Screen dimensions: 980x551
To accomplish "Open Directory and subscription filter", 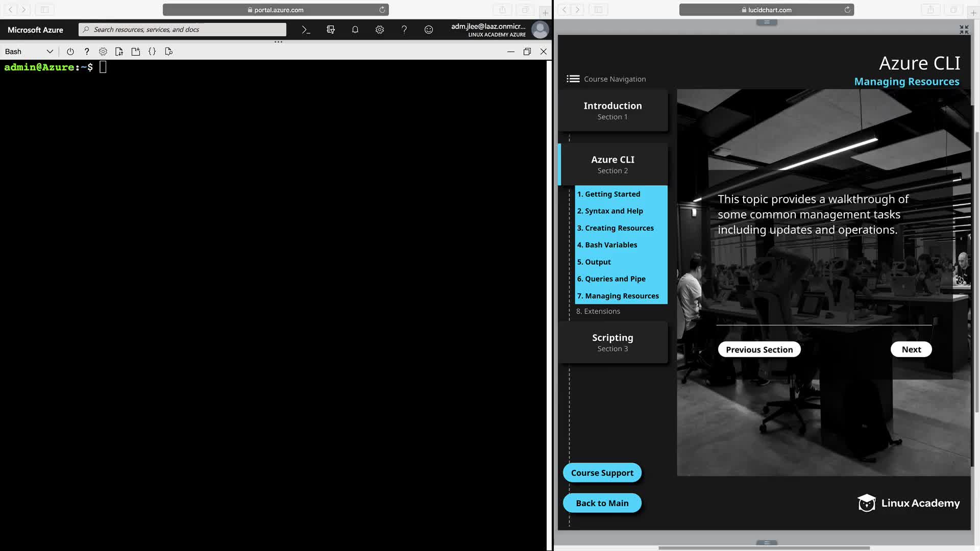I will point(331,30).
